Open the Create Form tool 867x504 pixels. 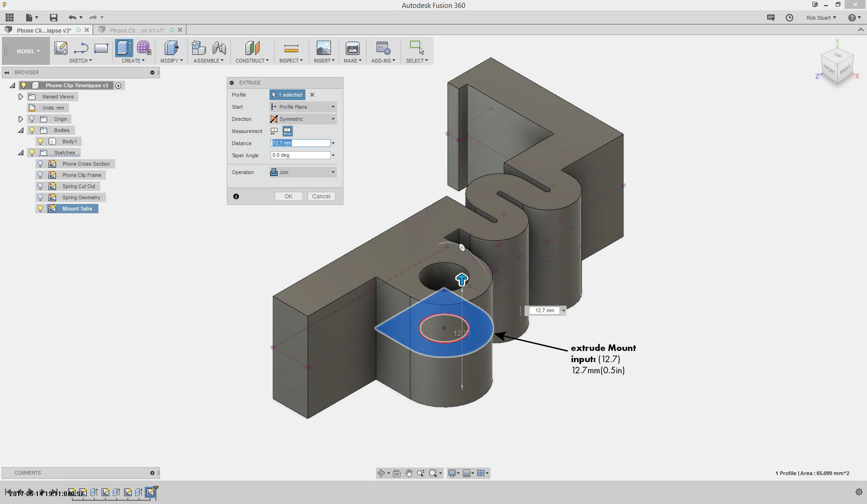click(x=144, y=48)
